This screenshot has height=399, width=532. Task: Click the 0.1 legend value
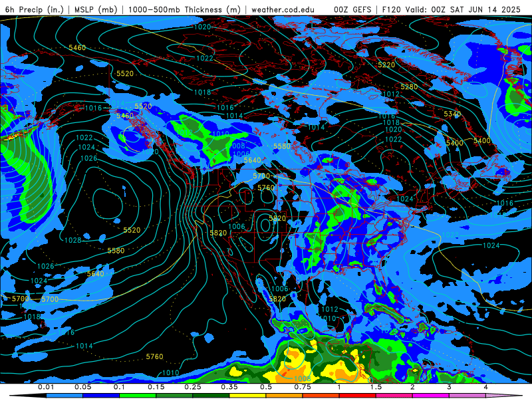click(119, 387)
